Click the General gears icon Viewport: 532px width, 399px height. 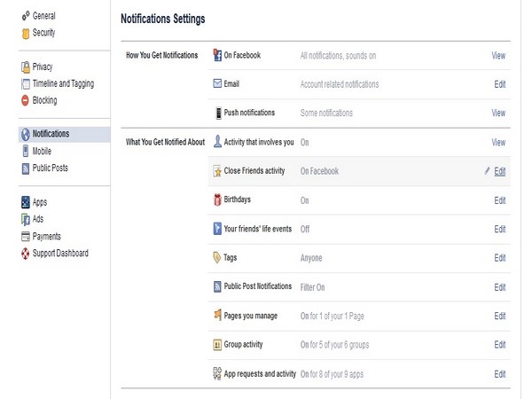click(x=26, y=16)
